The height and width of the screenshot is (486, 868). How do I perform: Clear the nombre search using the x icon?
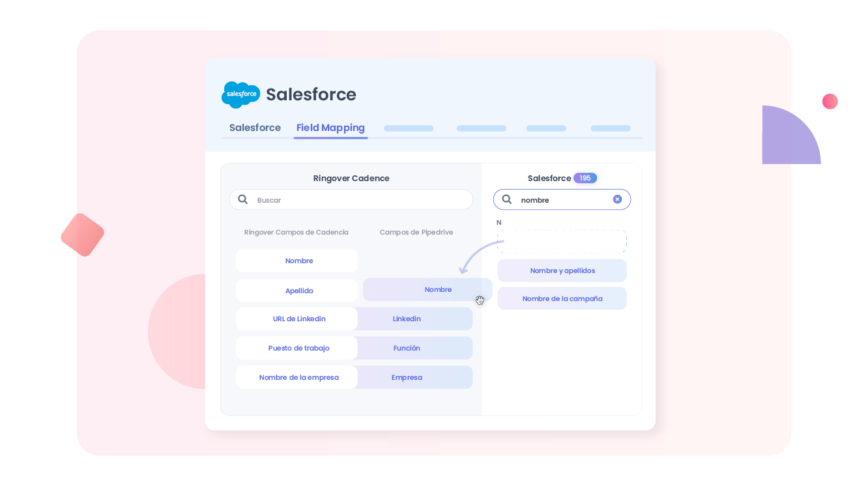tap(617, 199)
